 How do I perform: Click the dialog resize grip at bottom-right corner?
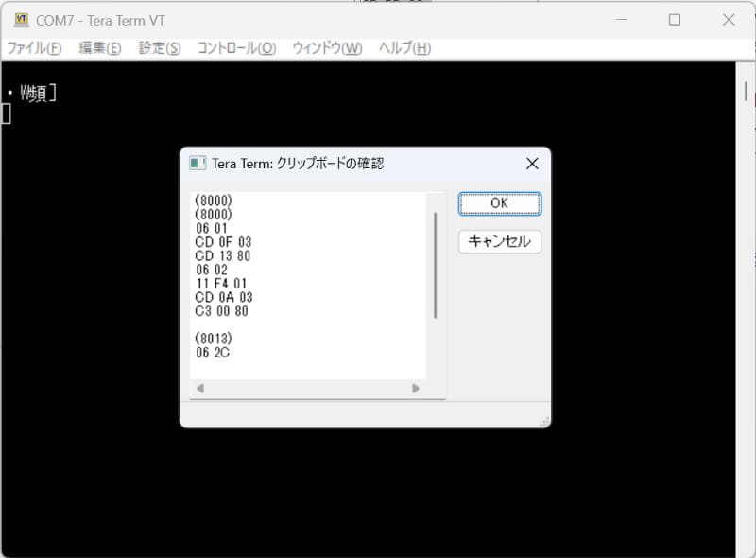[x=546, y=420]
